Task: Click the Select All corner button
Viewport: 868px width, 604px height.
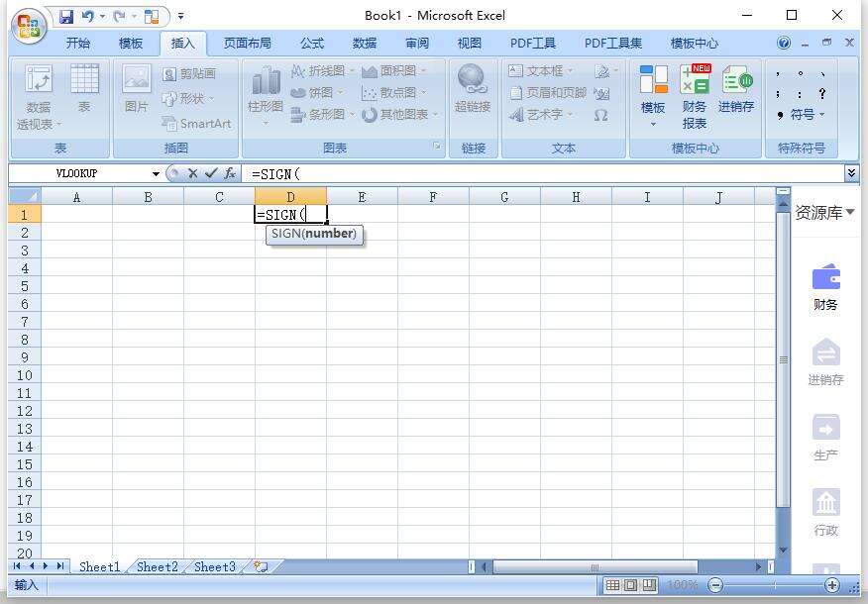Action: coord(25,196)
